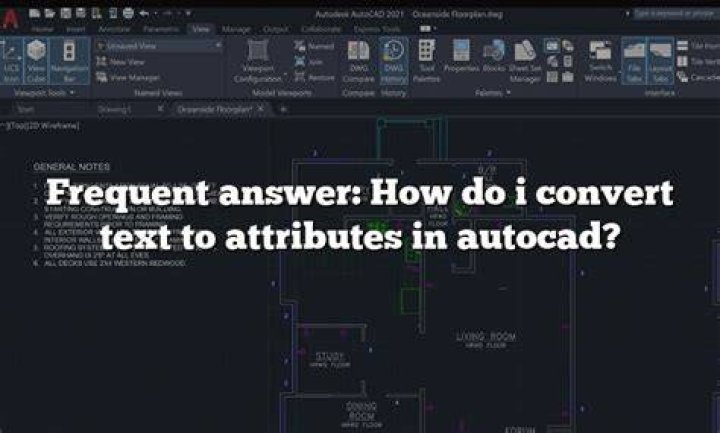Screen dimensions: 720x433
Task: Toggle the File Tabs button
Action: [634, 61]
